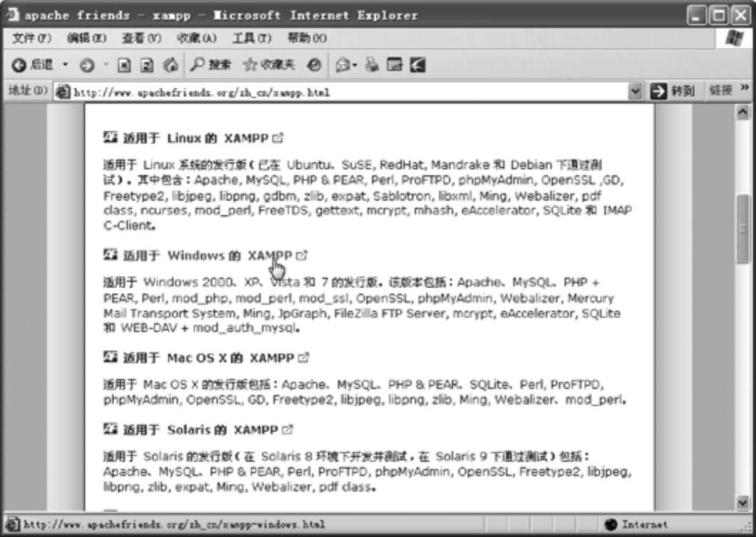
Task: Click the 地址(D) address label
Action: 28,91
